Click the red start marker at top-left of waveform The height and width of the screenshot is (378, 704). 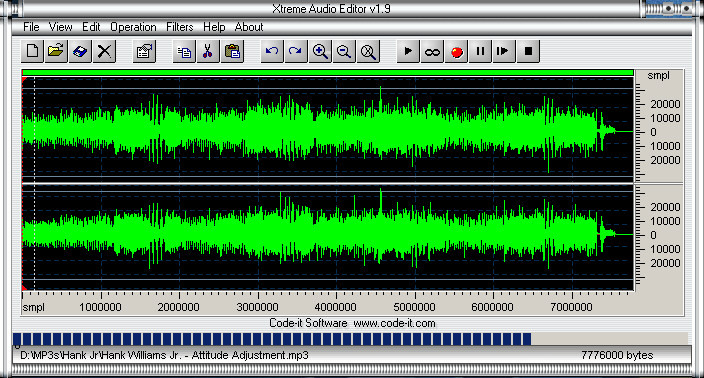(x=25, y=79)
